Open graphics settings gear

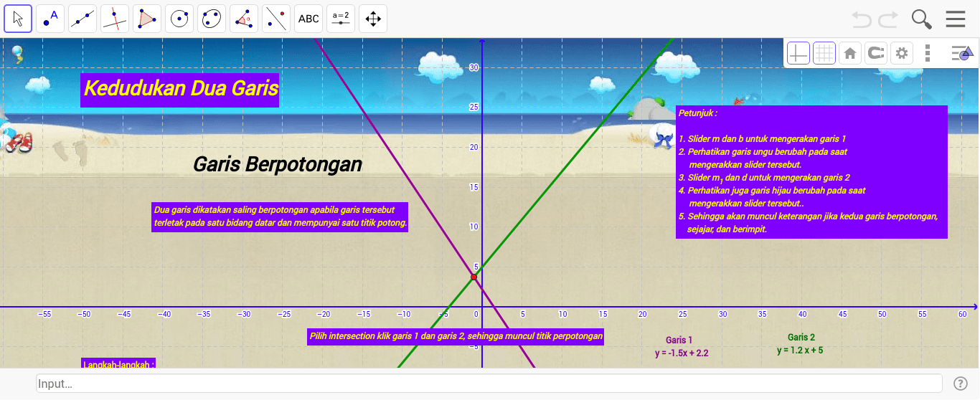[902, 53]
